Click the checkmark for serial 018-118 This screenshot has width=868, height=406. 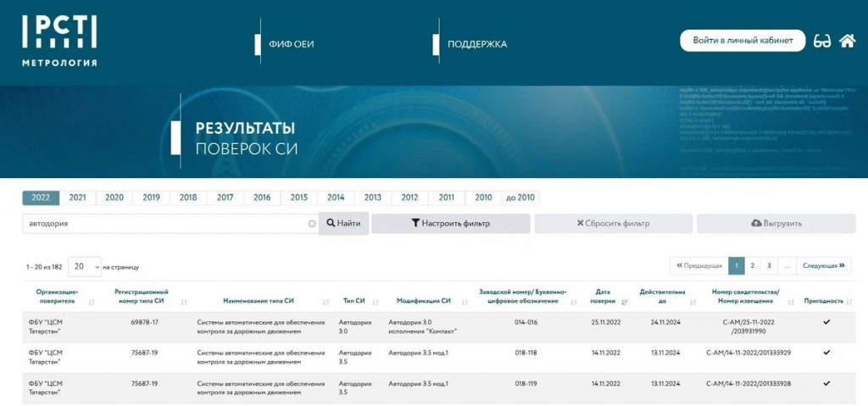pos(826,353)
